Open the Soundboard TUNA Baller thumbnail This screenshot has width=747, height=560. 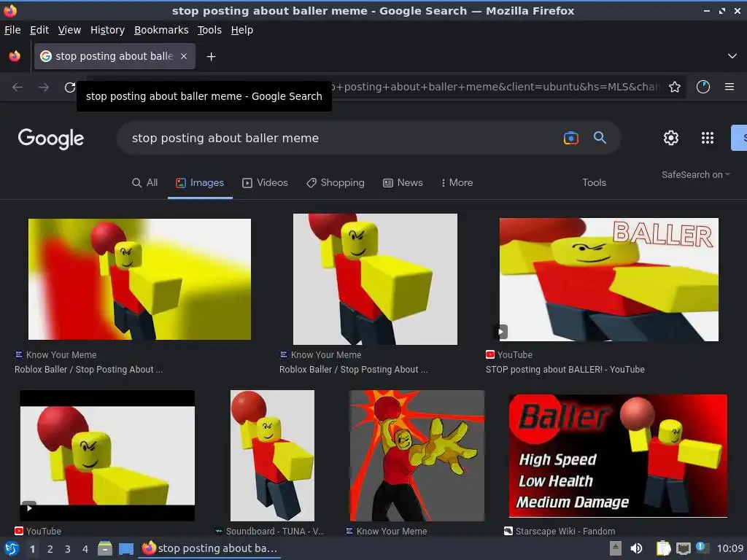click(272, 456)
